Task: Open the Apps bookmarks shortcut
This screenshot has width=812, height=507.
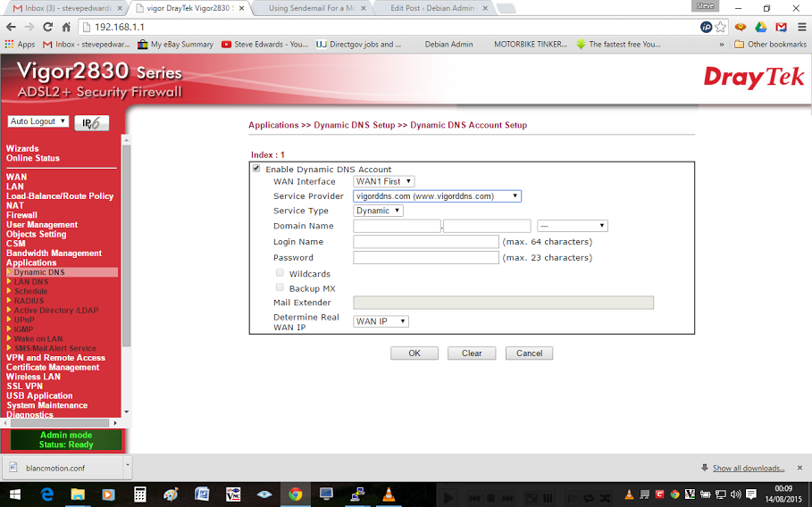Action: [x=21, y=44]
